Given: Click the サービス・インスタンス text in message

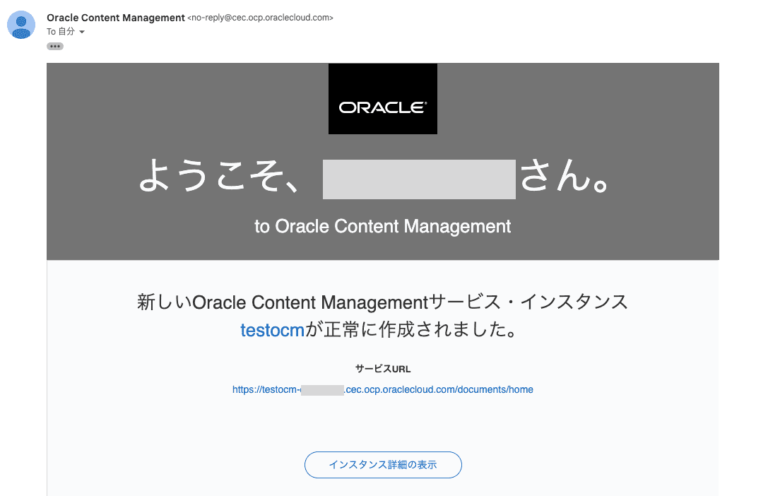Looking at the screenshot, I should (528, 302).
